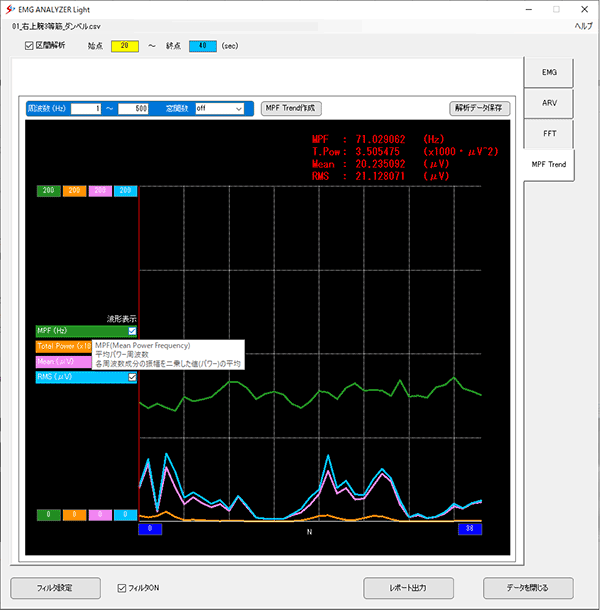600x610 pixels.
Task: Click the green lower scale value 0
Action: click(49, 515)
